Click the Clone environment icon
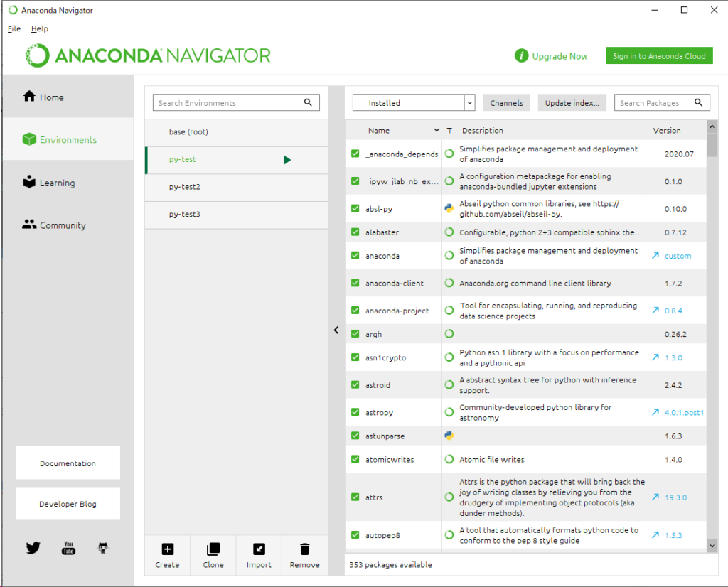Image resolution: width=728 pixels, height=587 pixels. (x=213, y=549)
